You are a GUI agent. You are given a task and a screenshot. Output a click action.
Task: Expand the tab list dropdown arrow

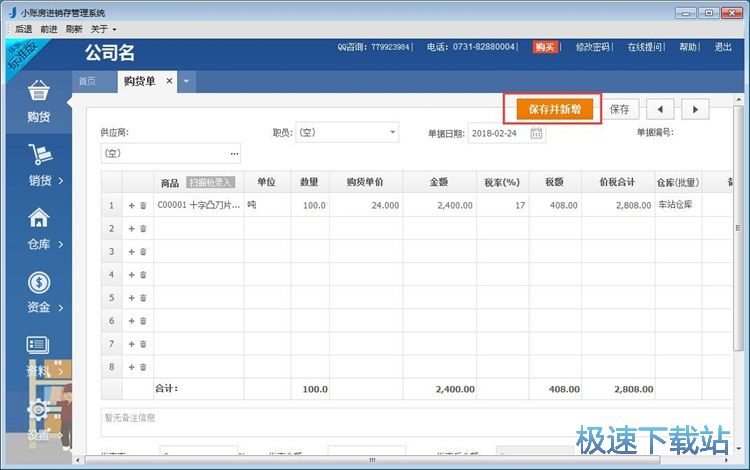(188, 81)
